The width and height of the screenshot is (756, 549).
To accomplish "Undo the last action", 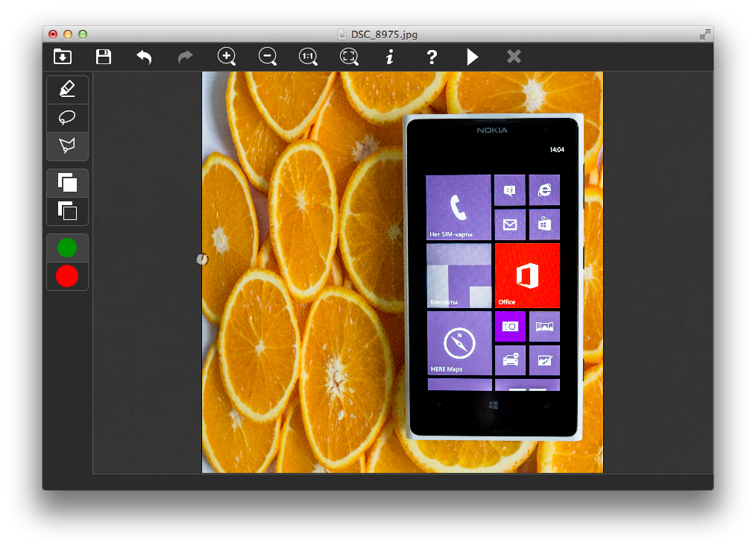I will pyautogui.click(x=144, y=57).
